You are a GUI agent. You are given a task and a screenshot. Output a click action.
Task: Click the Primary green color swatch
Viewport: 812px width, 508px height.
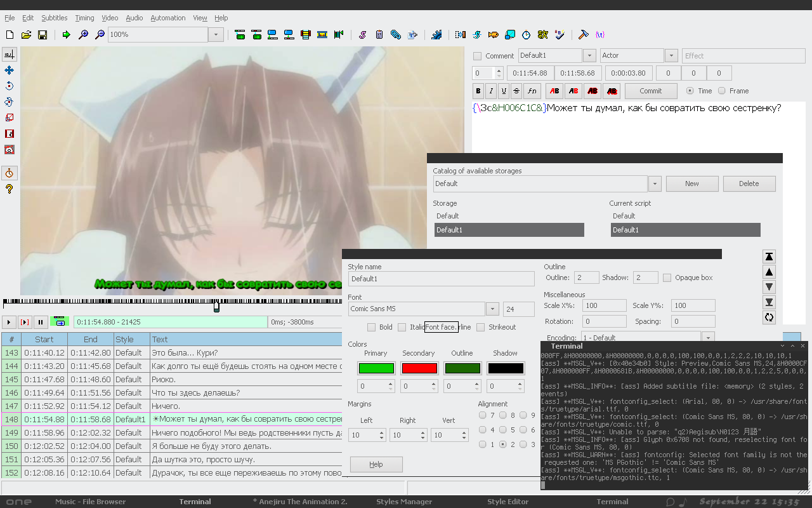(376, 368)
